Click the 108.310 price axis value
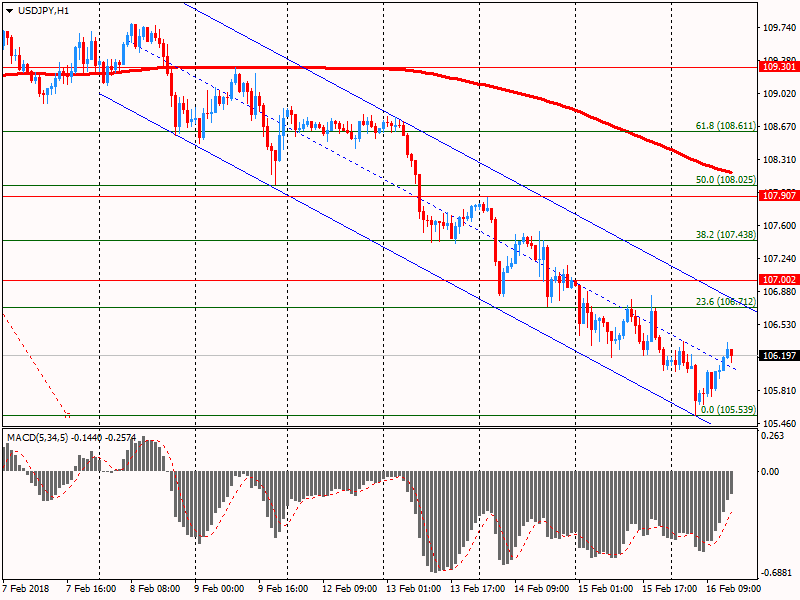The height and width of the screenshot is (600, 800). [x=779, y=160]
